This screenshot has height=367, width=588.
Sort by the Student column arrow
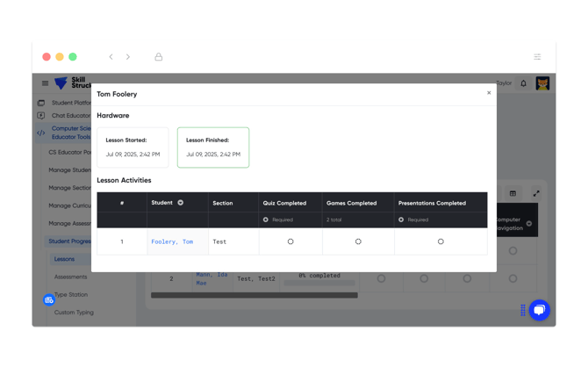(181, 203)
